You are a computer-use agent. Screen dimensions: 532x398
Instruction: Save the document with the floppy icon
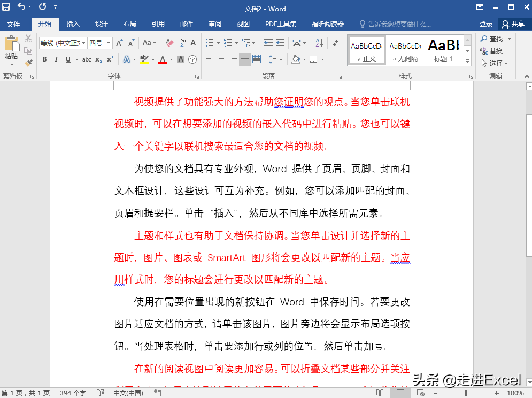[6, 6]
